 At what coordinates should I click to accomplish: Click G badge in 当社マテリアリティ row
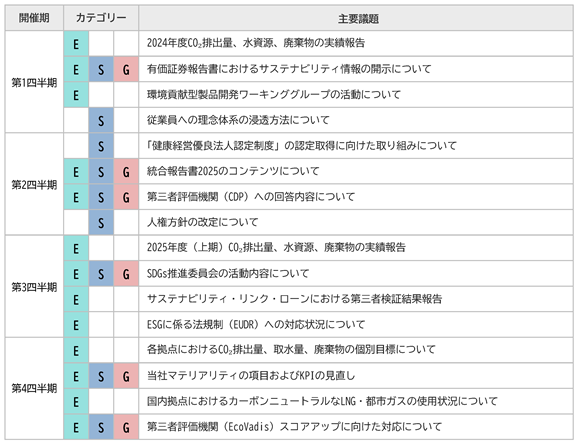(x=126, y=376)
